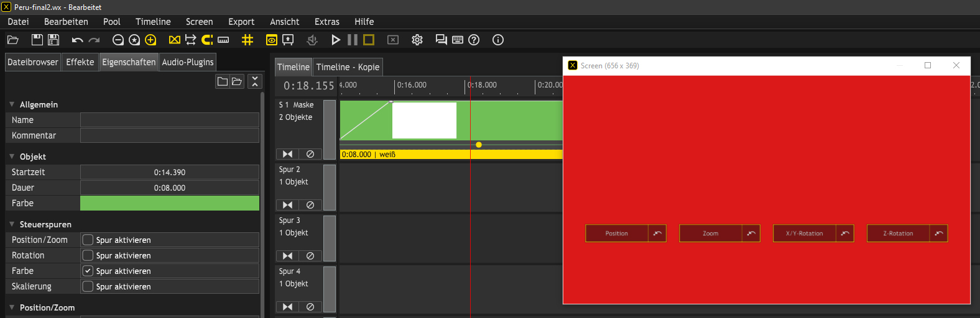Click the green Farbe color swatch
The height and width of the screenshot is (318, 980).
point(170,203)
